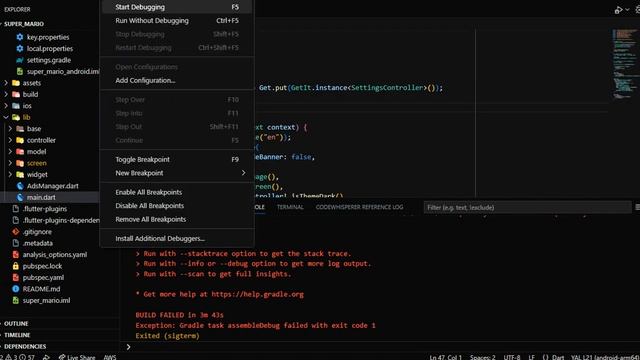Image resolution: width=640 pixels, height=360 pixels.
Task: Click Ln 47, Col 1 position
Action: point(446,357)
